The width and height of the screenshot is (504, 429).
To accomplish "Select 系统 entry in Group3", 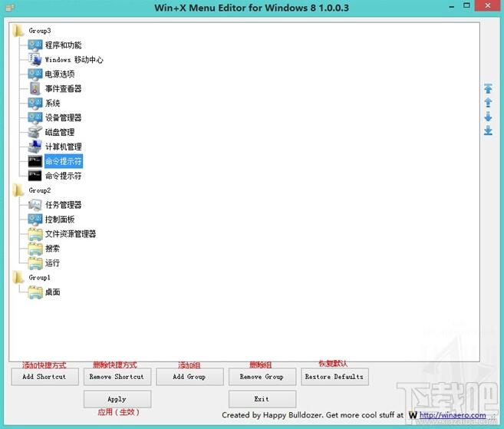I will (x=53, y=104).
